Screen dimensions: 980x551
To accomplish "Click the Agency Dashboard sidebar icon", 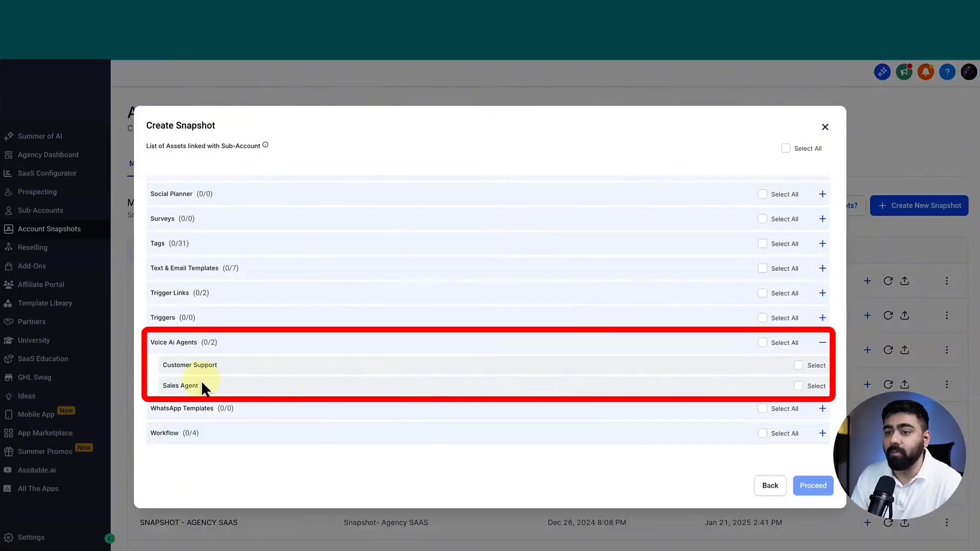I will pyautogui.click(x=8, y=155).
